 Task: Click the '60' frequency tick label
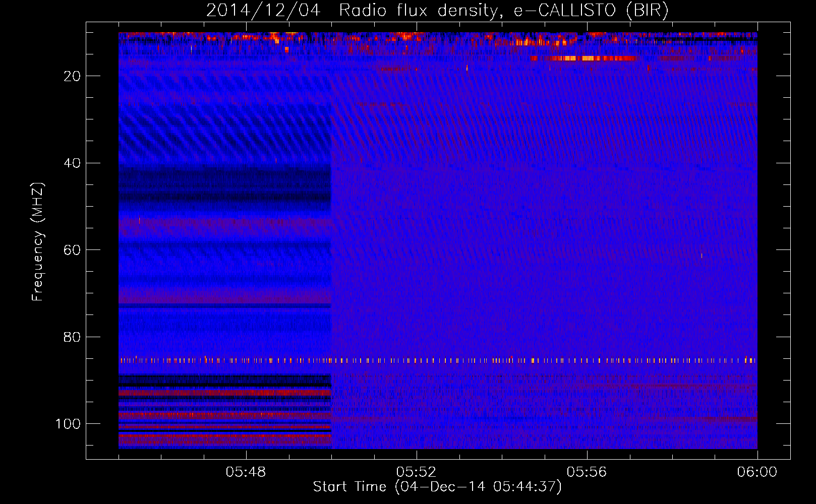point(72,250)
